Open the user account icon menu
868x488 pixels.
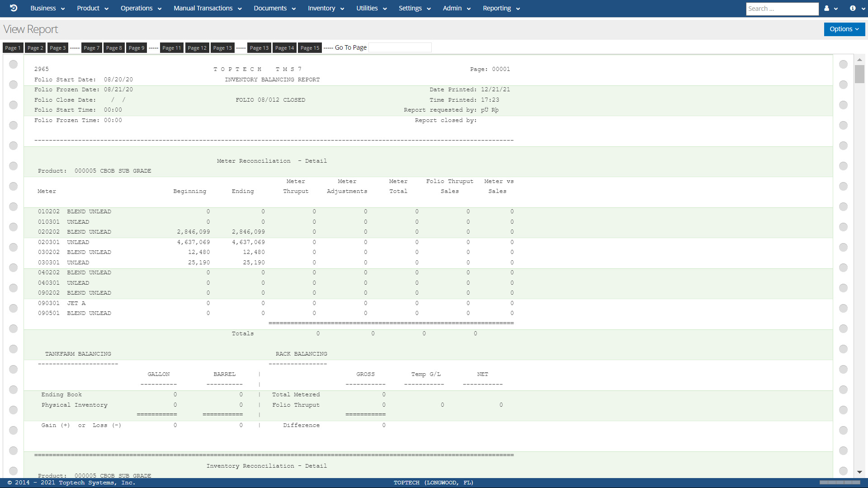click(830, 8)
